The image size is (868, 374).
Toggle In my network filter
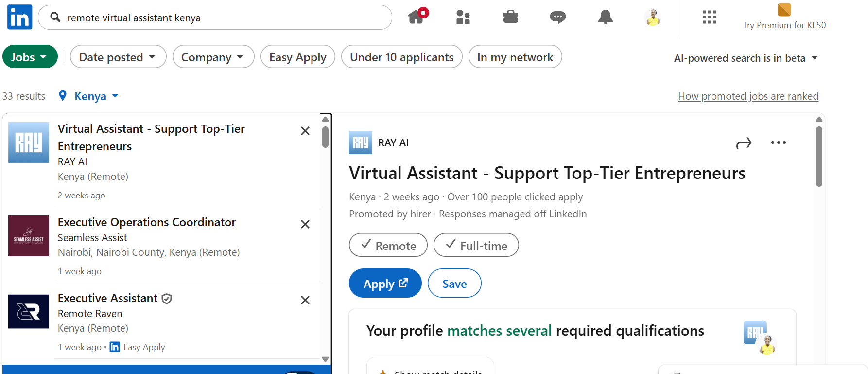tap(515, 57)
